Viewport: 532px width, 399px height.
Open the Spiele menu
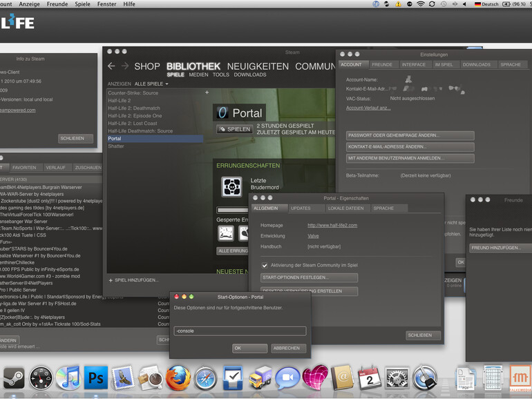82,4
